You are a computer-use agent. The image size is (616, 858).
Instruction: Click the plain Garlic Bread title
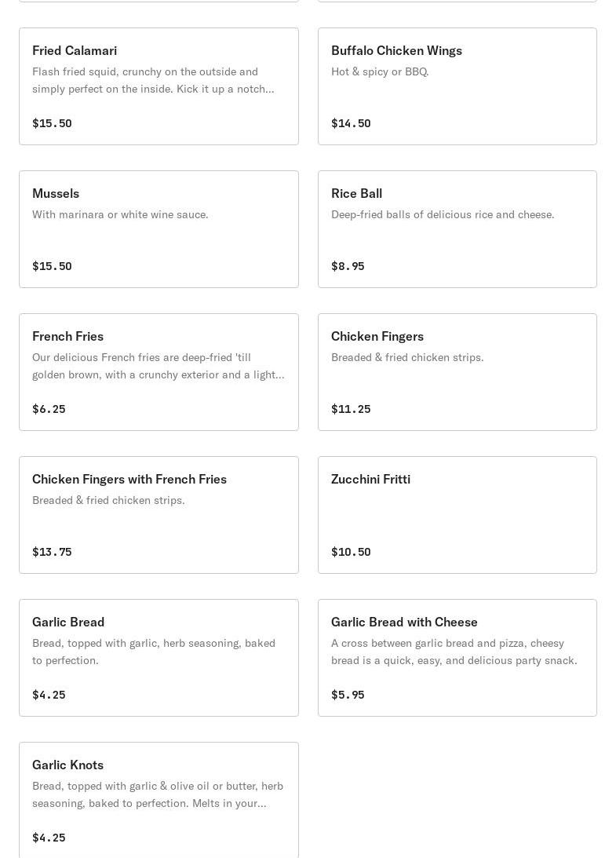(68, 622)
